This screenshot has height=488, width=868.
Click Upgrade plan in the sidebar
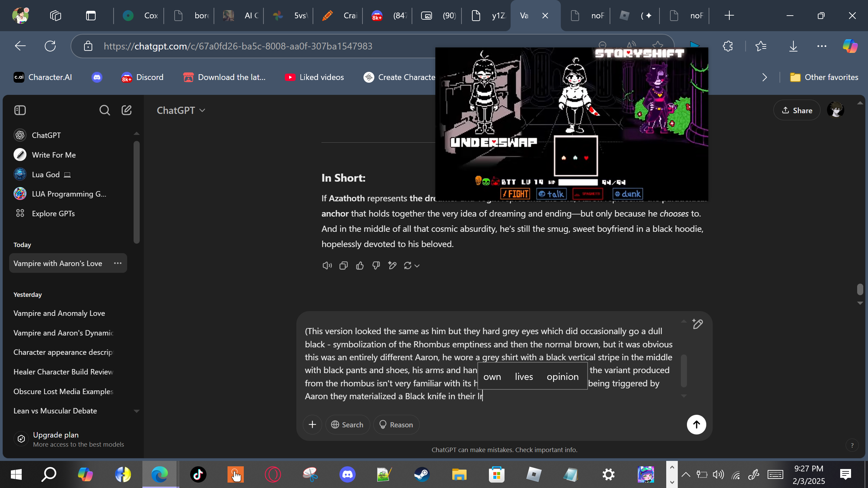(69, 439)
